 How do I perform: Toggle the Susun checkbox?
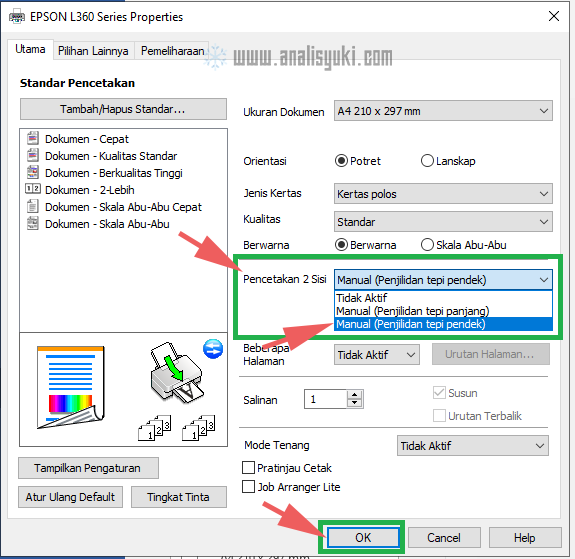(x=439, y=393)
